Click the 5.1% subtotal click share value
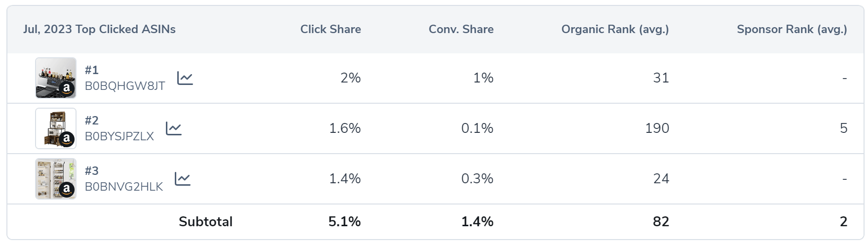The height and width of the screenshot is (245, 868). point(344,222)
